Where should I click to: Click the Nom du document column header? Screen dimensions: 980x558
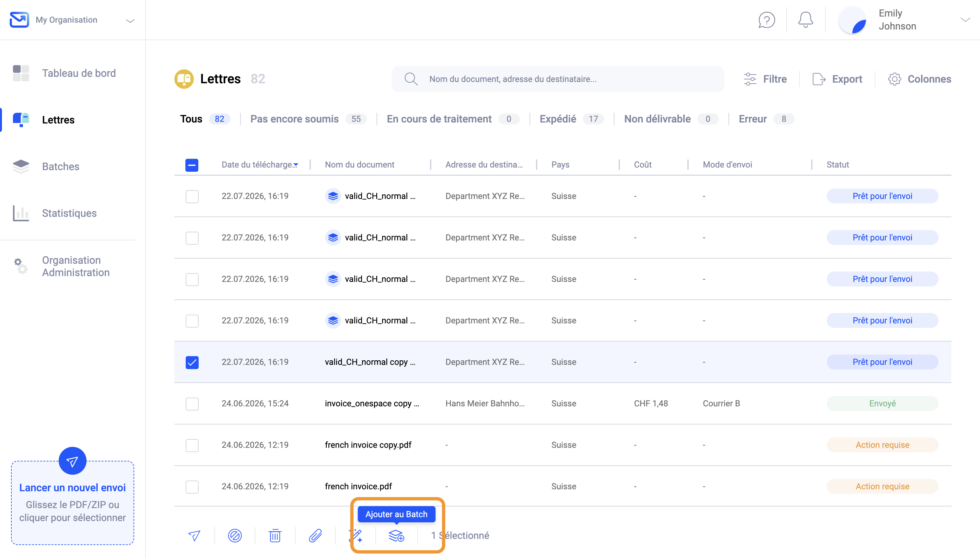pyautogui.click(x=359, y=165)
